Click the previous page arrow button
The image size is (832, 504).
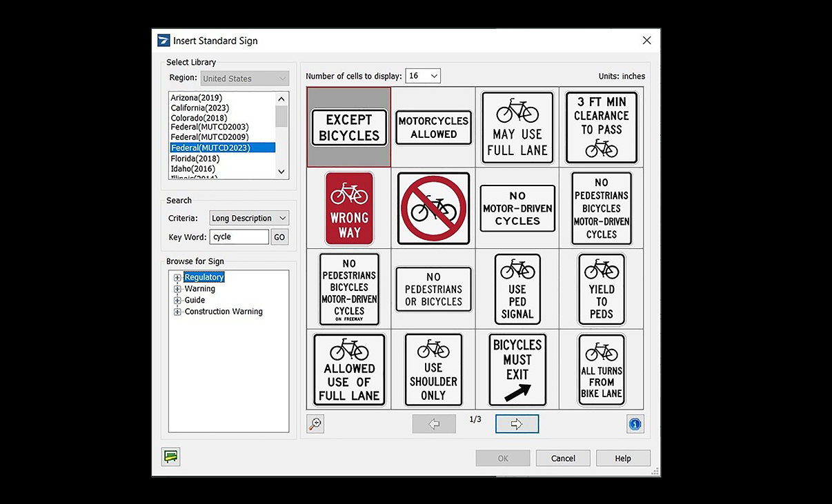point(434,424)
